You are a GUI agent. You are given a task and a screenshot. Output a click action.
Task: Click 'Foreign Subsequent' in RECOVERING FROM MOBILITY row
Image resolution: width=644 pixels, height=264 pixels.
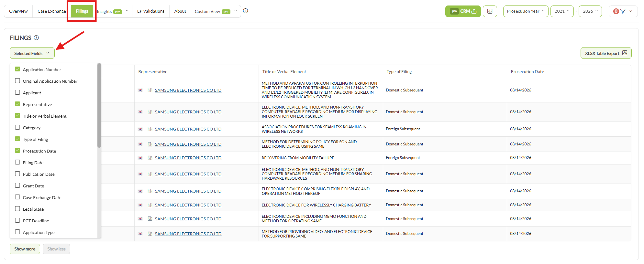(x=403, y=158)
